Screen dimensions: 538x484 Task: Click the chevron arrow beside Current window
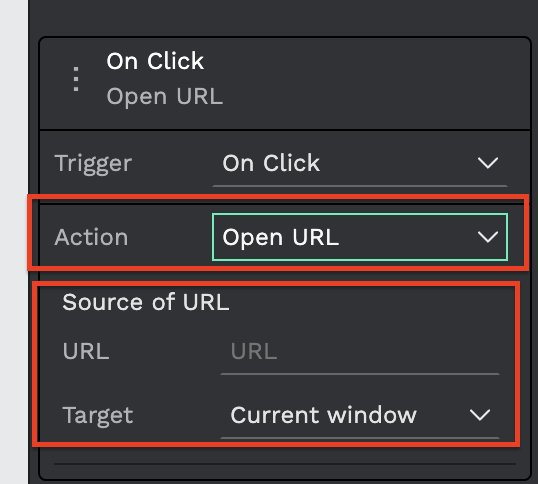[x=479, y=415]
